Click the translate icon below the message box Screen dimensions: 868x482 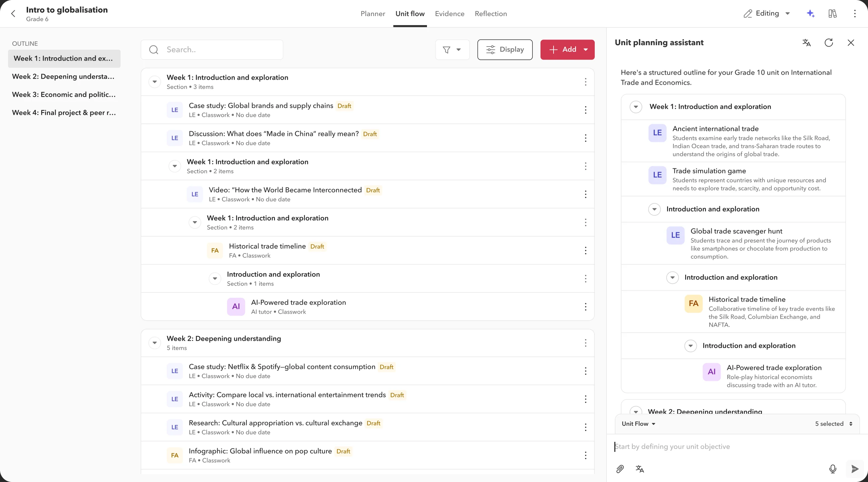[640, 469]
